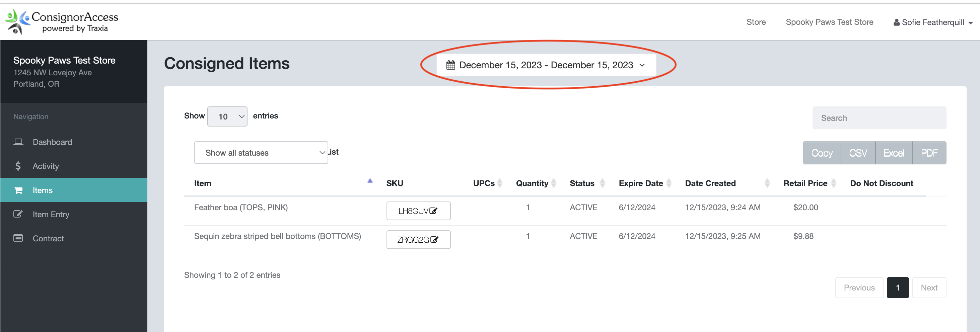Click the Dashboard laptop icon
980x332 pixels.
coord(18,142)
